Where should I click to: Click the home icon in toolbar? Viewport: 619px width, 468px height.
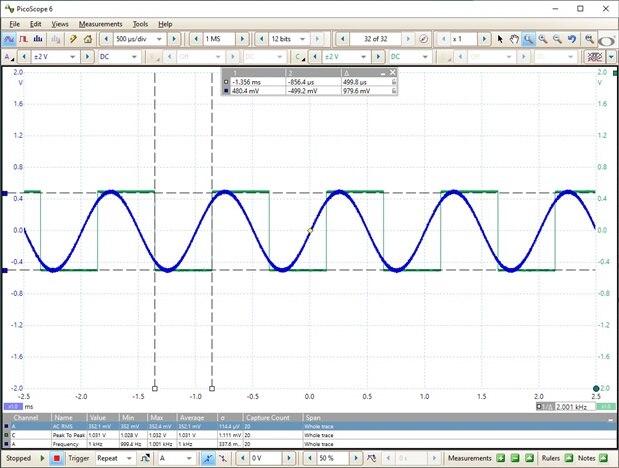(88, 39)
